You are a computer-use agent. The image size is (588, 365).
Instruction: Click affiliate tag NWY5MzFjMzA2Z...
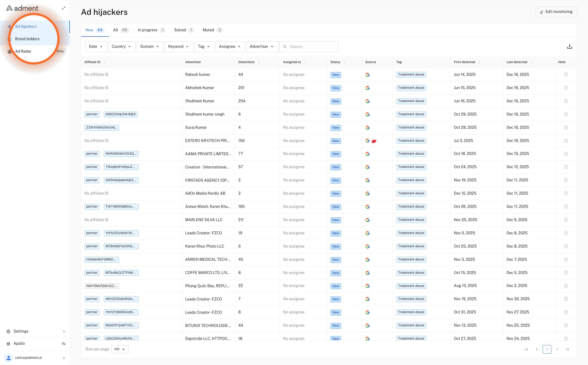102,286
